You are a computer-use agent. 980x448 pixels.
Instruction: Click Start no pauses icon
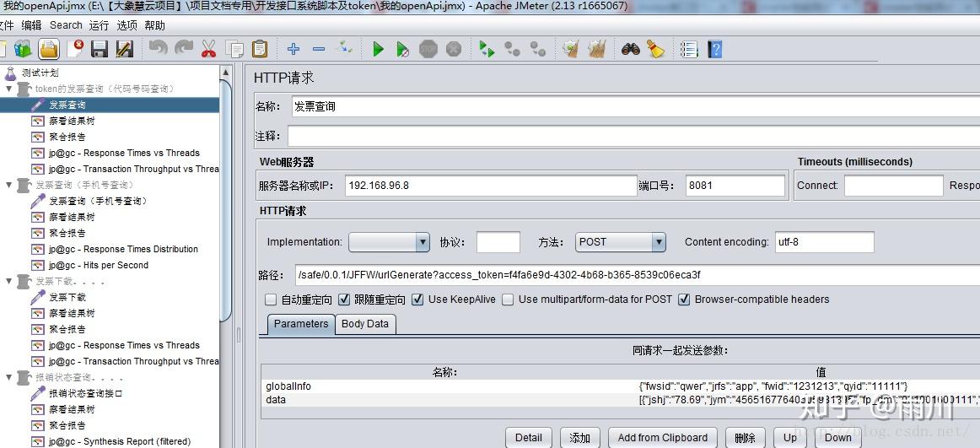(x=402, y=49)
